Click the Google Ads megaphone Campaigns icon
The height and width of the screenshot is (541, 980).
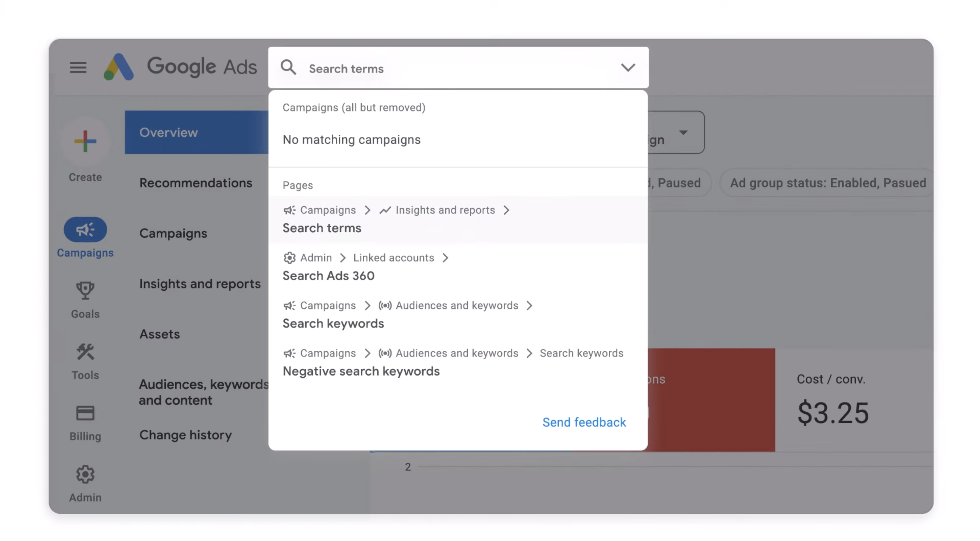85,229
